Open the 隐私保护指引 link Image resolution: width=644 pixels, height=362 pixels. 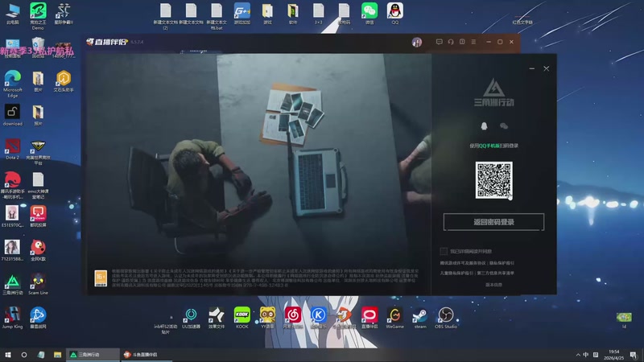tap(502, 263)
